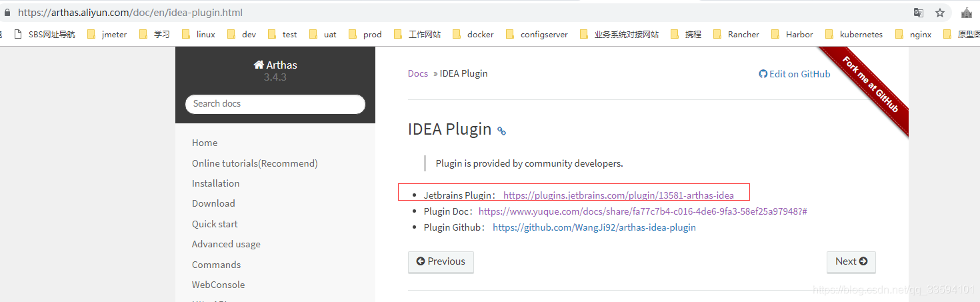Viewport: 980px width, 302px height.
Task: Click Edit on GitHub link
Action: 795,74
